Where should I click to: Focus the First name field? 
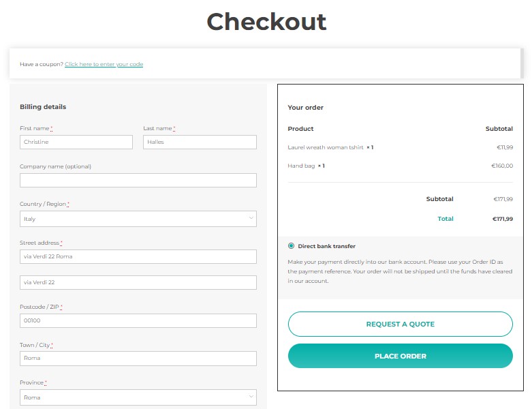(76, 142)
